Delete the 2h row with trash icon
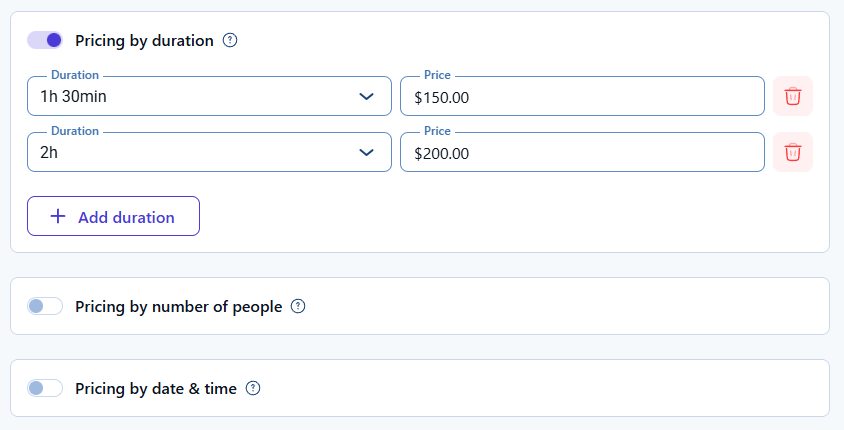Image resolution: width=844 pixels, height=430 pixels. pos(793,152)
